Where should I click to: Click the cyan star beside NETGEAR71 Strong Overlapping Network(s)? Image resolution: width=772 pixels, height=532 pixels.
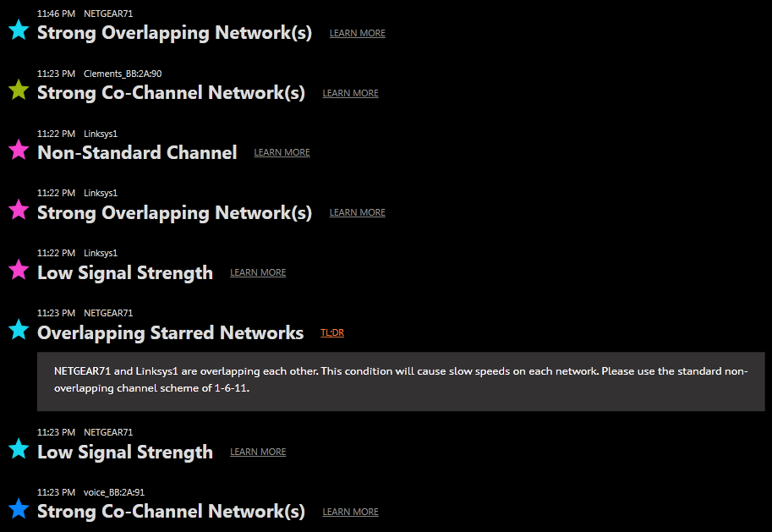(19, 30)
